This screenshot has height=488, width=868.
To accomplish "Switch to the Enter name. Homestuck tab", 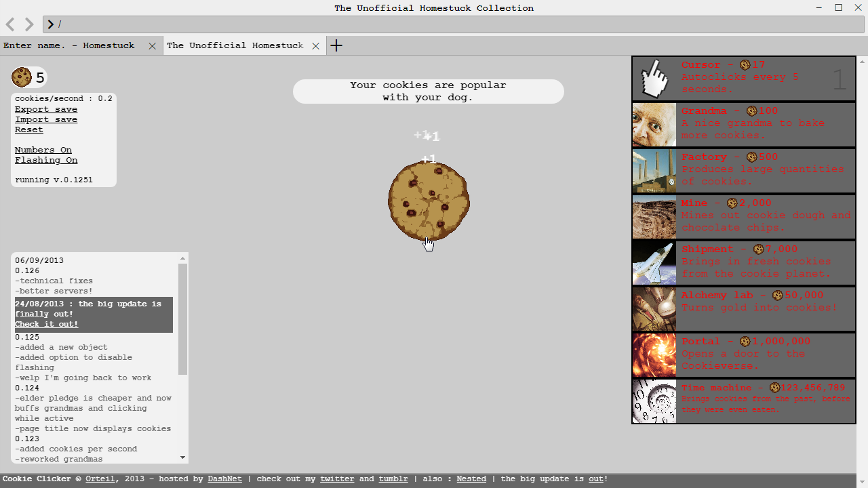I will point(69,45).
